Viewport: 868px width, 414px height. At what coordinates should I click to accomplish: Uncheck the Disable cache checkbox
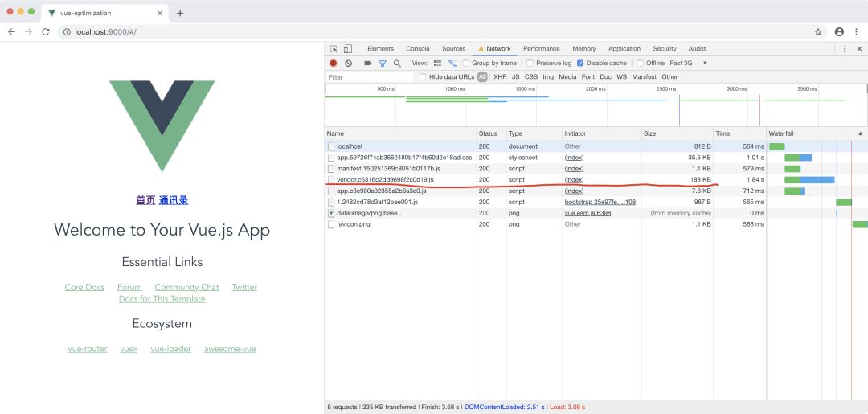(x=580, y=63)
